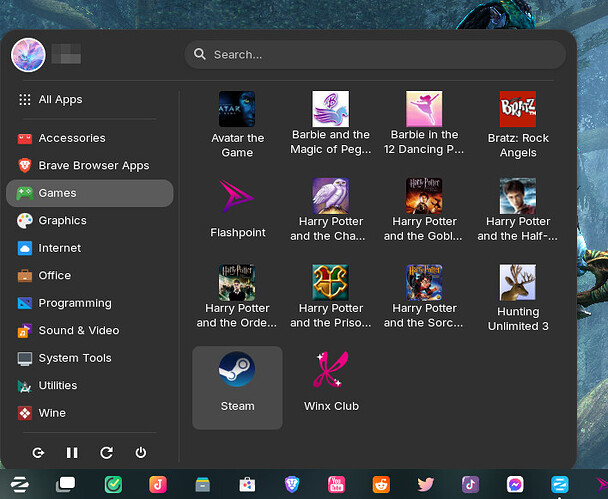
Task: Open the blue Zorin app in taskbar
Action: [x=560, y=484]
